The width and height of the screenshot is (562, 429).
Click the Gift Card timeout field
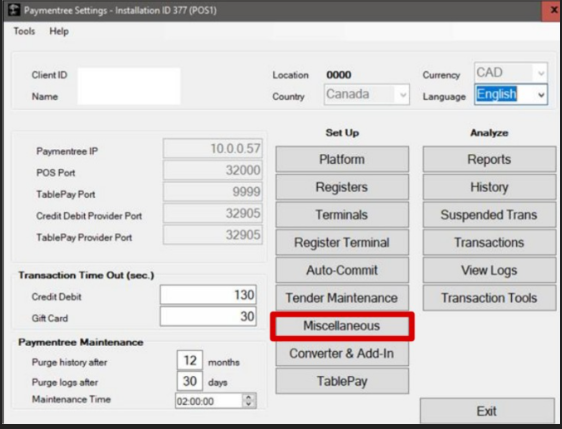click(x=208, y=316)
